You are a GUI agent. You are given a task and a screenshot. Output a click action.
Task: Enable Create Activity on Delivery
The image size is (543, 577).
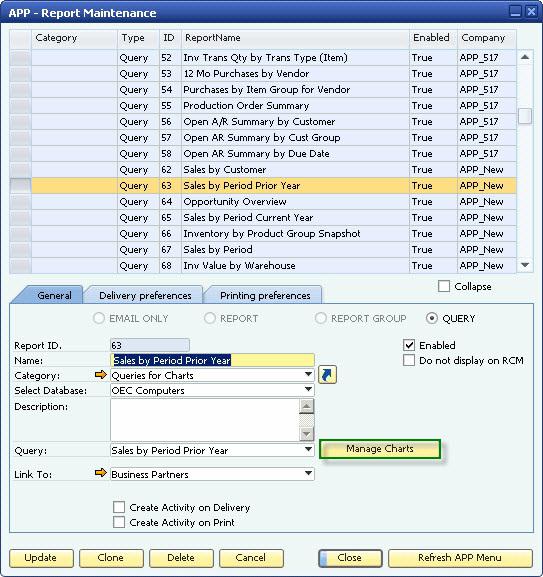[x=119, y=507]
